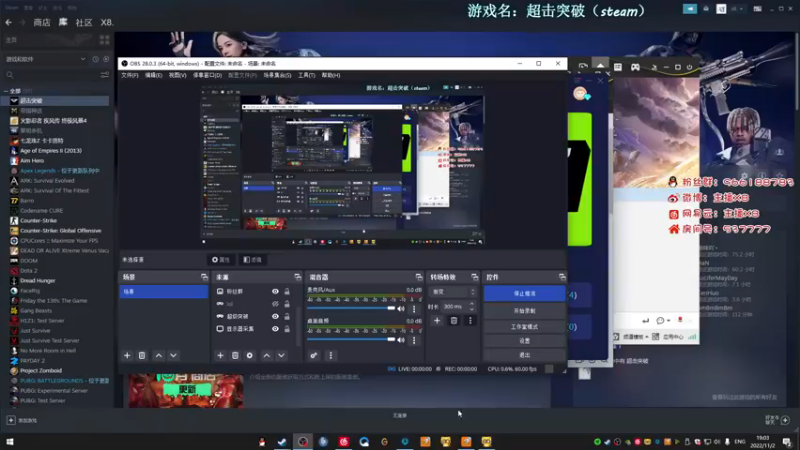This screenshot has width=800, height=450.
Task: Add a new scene in OBS Scenes panel
Action: pyautogui.click(x=127, y=355)
